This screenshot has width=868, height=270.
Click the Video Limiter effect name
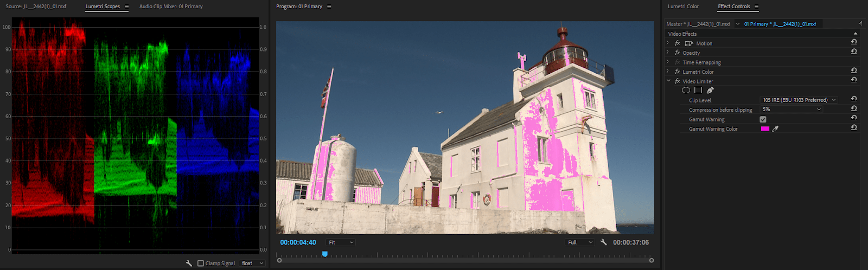[698, 81]
